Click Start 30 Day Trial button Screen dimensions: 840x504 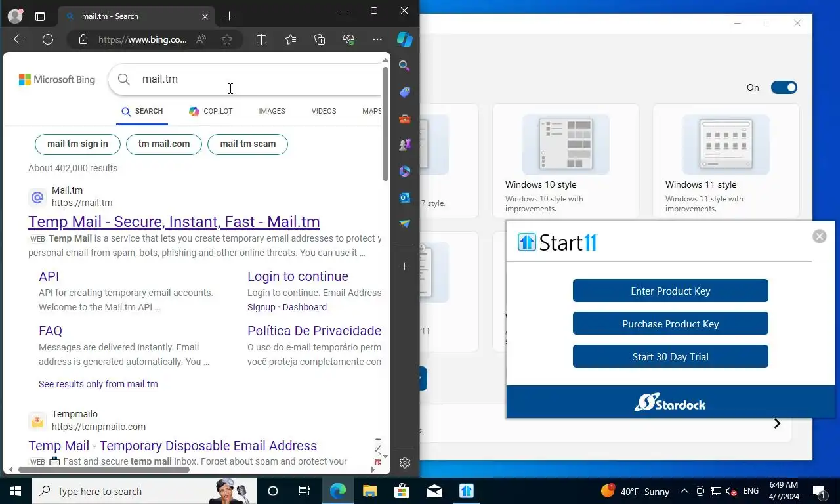coord(671,356)
